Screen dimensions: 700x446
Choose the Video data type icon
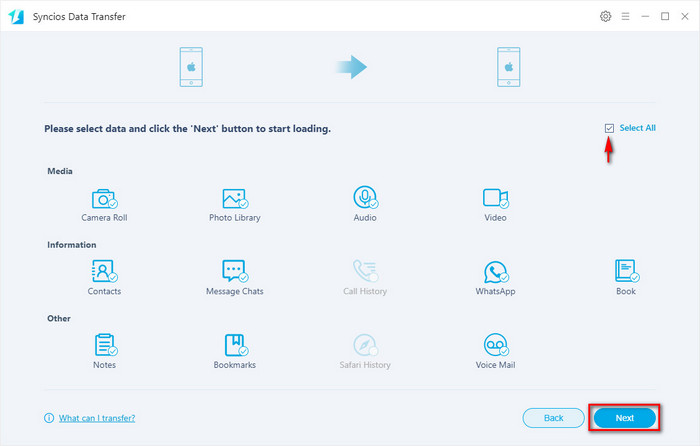496,198
